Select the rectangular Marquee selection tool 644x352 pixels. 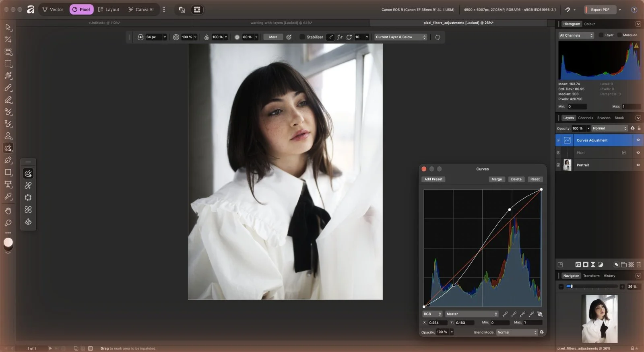(x=8, y=64)
